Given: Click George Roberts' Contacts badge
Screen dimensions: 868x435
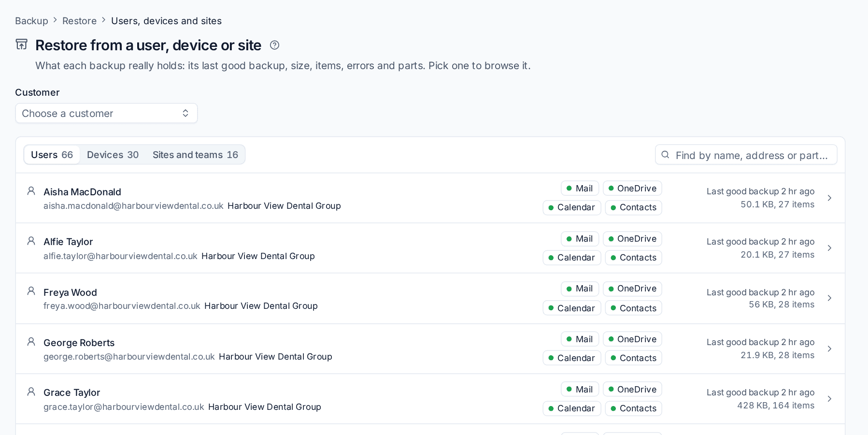Looking at the screenshot, I should 633,358.
